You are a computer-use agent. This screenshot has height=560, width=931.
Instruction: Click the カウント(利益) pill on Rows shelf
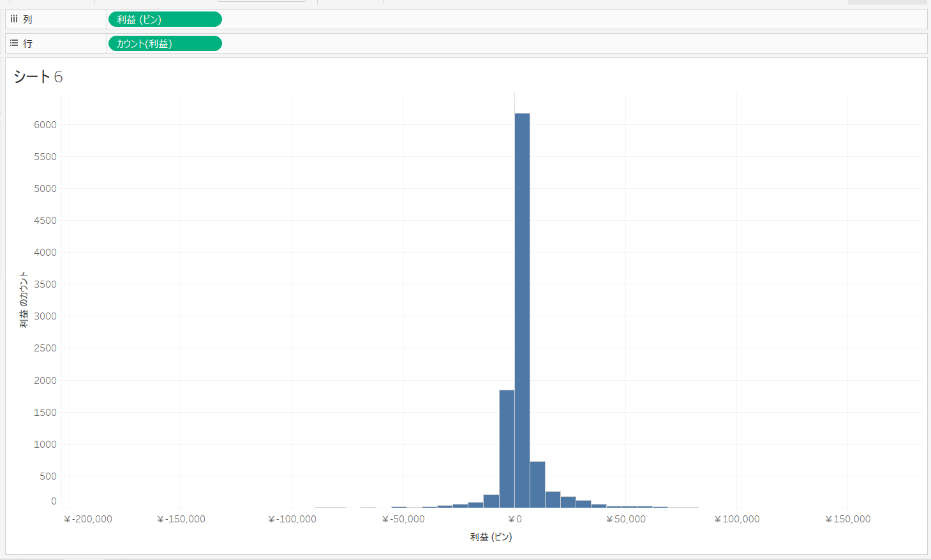(x=165, y=43)
